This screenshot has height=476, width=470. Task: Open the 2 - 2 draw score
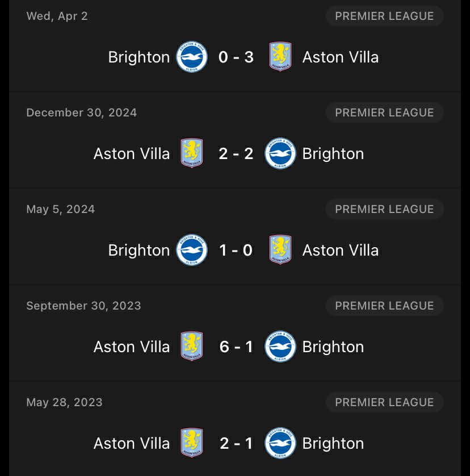tap(236, 153)
